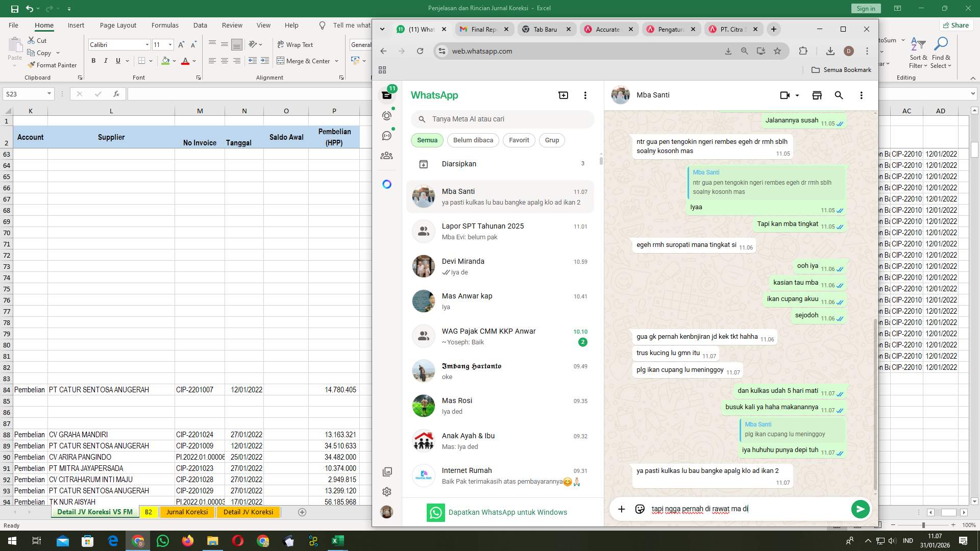
Task: Enable Wrap Text in Excel ribbon
Action: point(296,44)
